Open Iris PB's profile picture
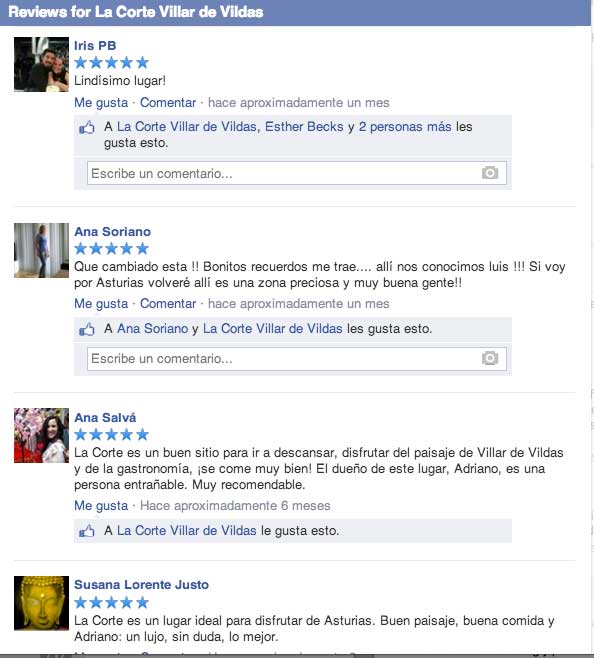The image size is (594, 658). 41,64
